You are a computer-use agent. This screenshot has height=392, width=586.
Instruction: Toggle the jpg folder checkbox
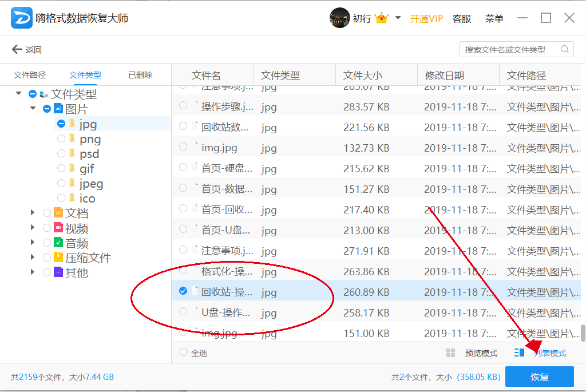(x=61, y=124)
